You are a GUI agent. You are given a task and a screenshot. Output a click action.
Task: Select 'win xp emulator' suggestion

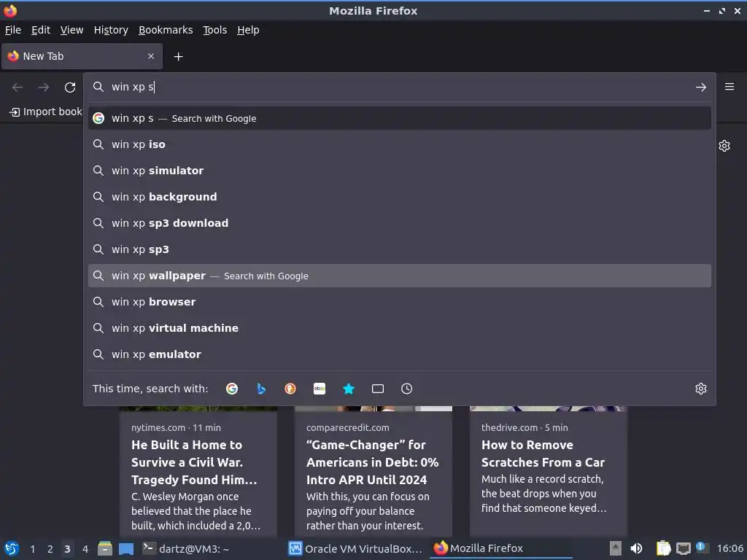pyautogui.click(x=400, y=354)
